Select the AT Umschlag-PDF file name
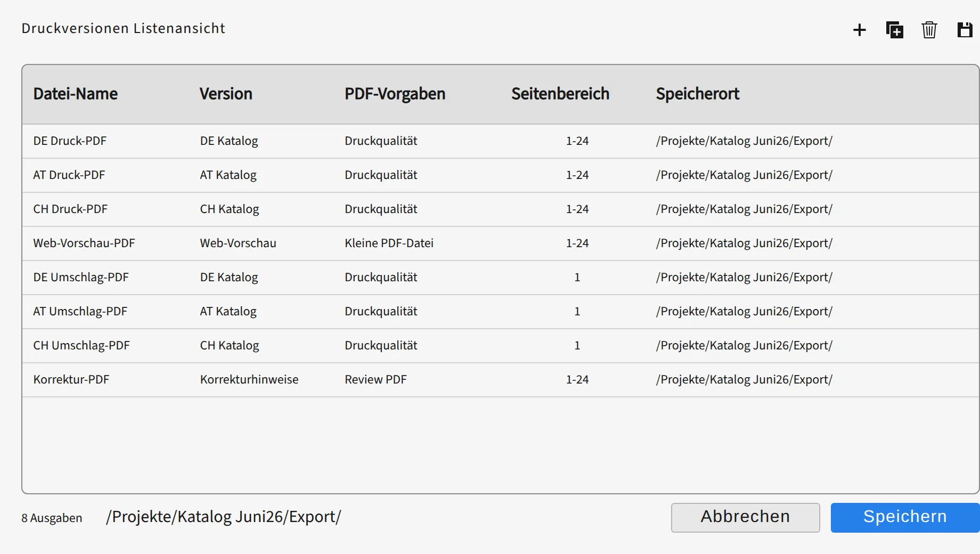Viewport: 980px width, 554px height. pos(80,312)
